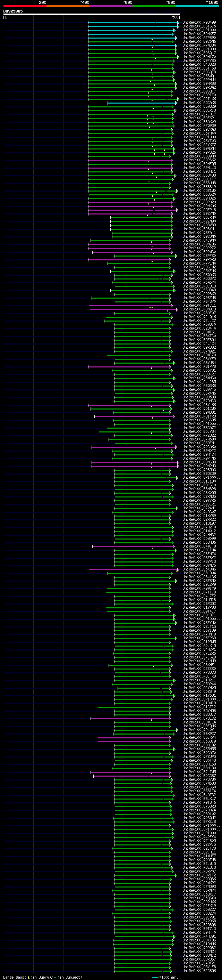Open hit UniRef100_B6U488
222x980 pixels.
pyautogui.click(x=199, y=175)
